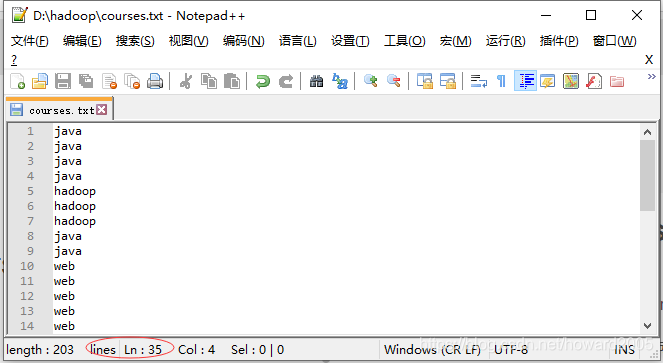Click the java text on line 9
The height and width of the screenshot is (363, 663).
(x=68, y=251)
